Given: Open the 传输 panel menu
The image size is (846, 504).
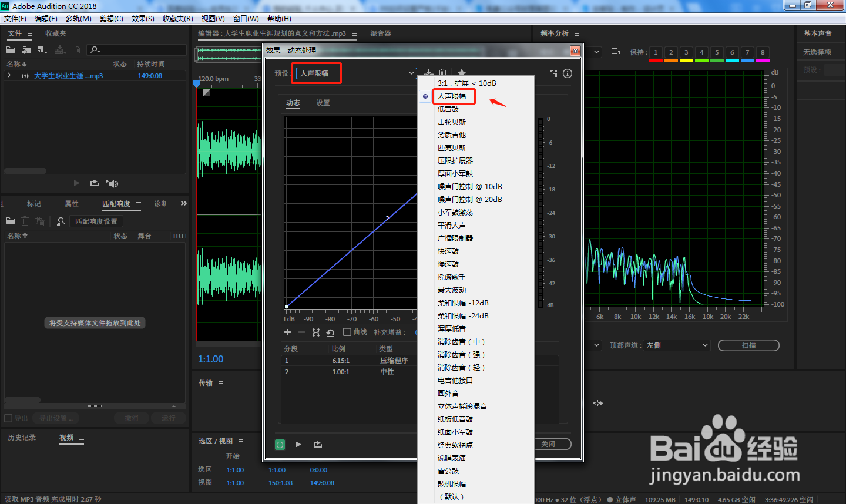Looking at the screenshot, I should click(x=221, y=383).
